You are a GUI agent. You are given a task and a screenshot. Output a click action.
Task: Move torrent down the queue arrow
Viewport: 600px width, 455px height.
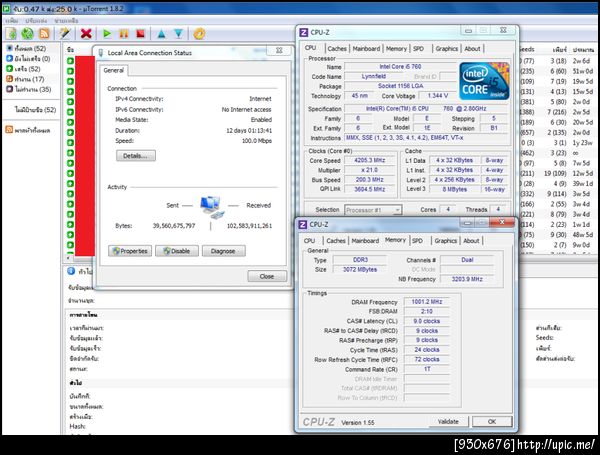tap(178, 34)
